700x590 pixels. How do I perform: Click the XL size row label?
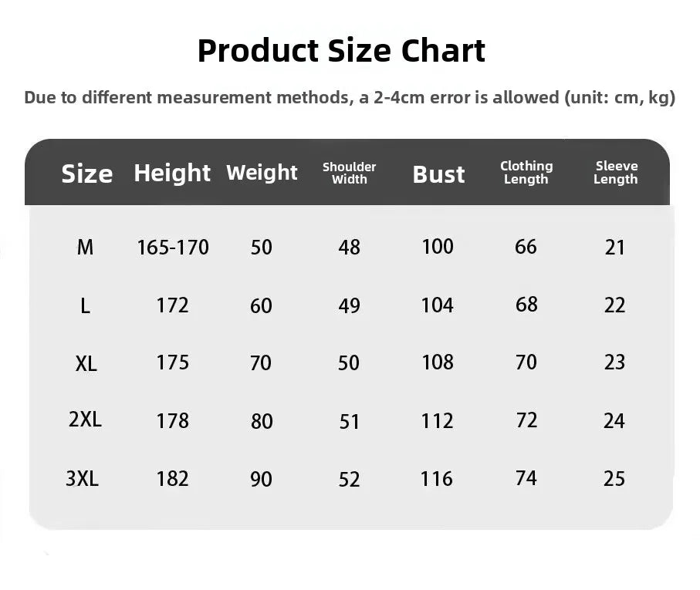tap(86, 363)
